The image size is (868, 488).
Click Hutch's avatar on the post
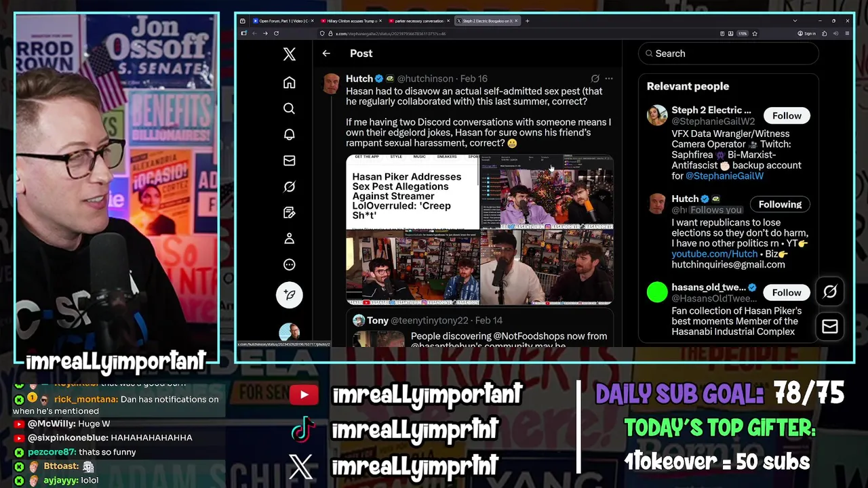(x=332, y=84)
